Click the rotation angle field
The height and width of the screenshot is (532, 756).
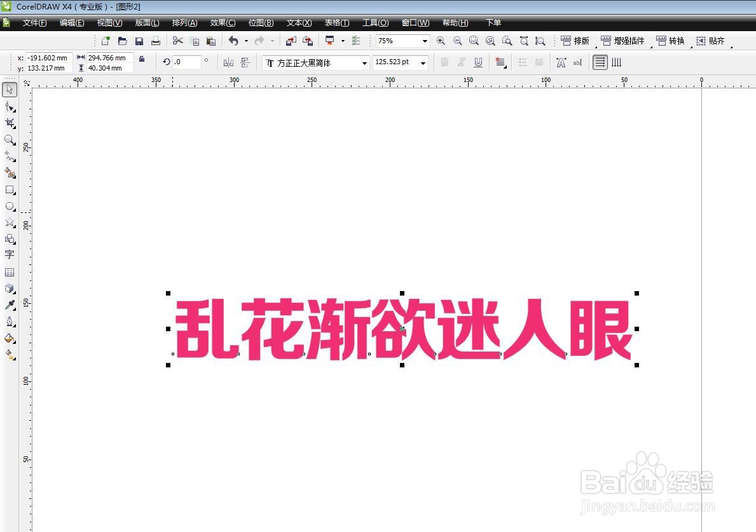coord(187,62)
